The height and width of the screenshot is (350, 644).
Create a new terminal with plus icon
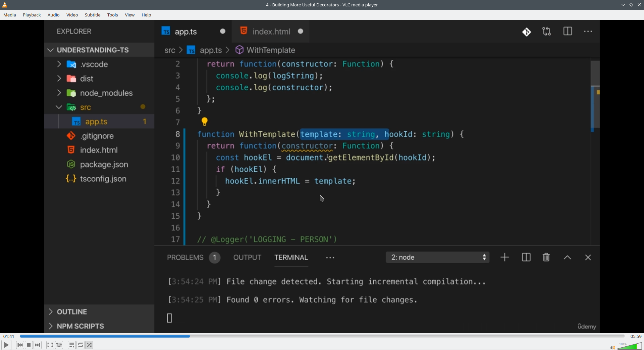[x=505, y=258]
